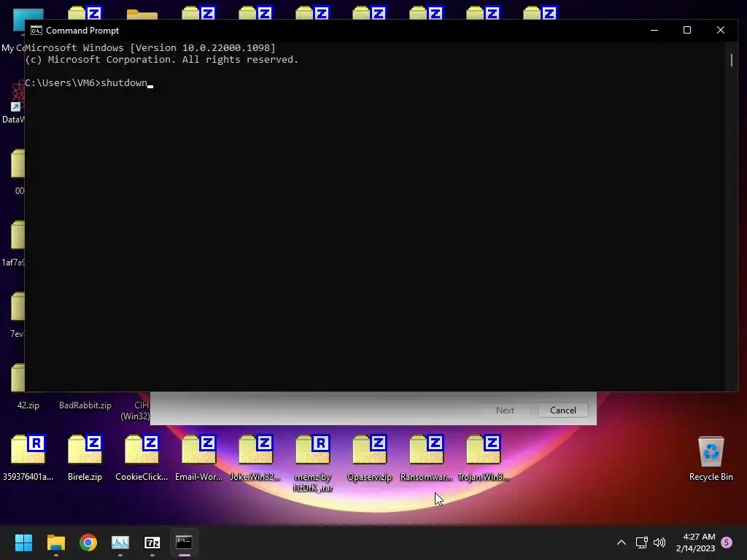Open the notification count badge

point(727,542)
